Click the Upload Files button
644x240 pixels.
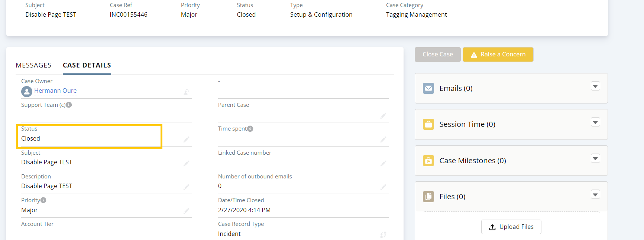[511, 227]
